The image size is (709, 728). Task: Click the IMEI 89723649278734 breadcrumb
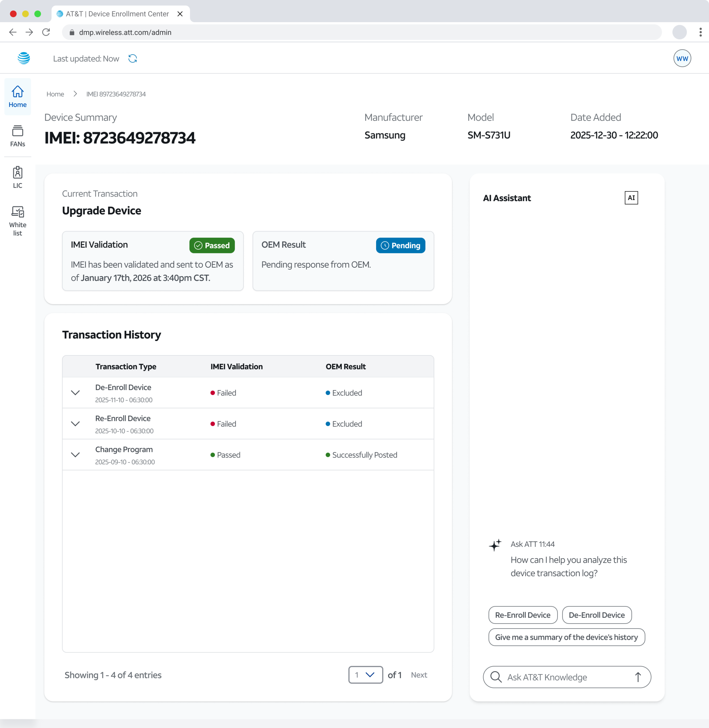point(116,94)
